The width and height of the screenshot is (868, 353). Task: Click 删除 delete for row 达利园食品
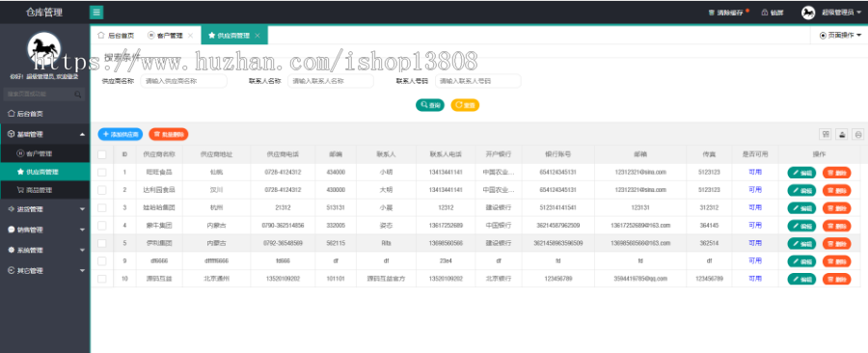coord(836,190)
